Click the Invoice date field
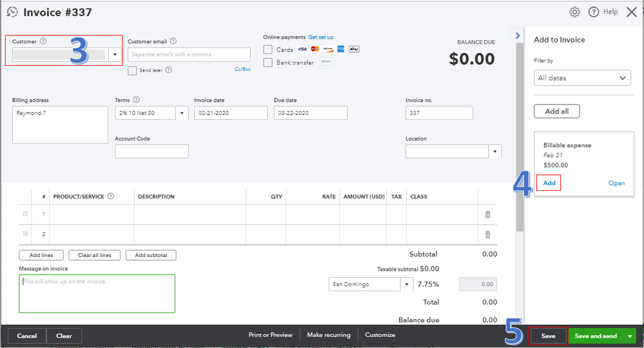This screenshot has height=348, width=644. pyautogui.click(x=231, y=113)
